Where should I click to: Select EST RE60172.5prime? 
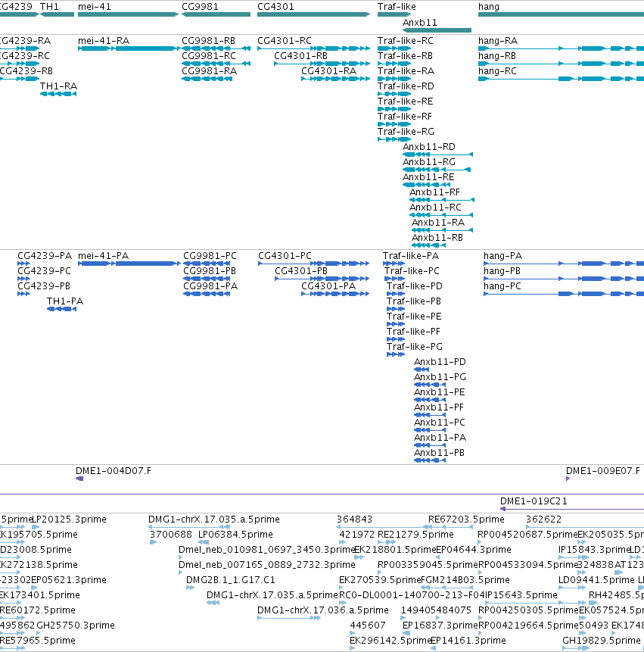click(37, 610)
